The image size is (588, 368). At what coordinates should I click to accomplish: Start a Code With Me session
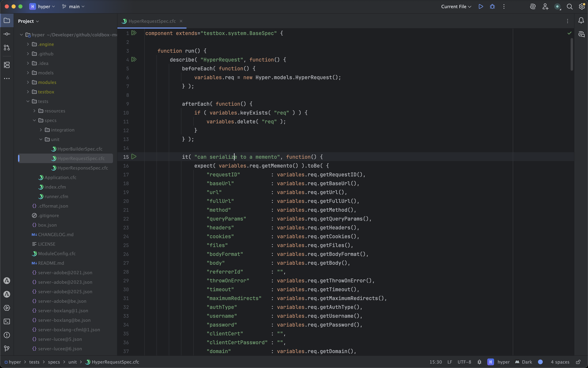(545, 7)
